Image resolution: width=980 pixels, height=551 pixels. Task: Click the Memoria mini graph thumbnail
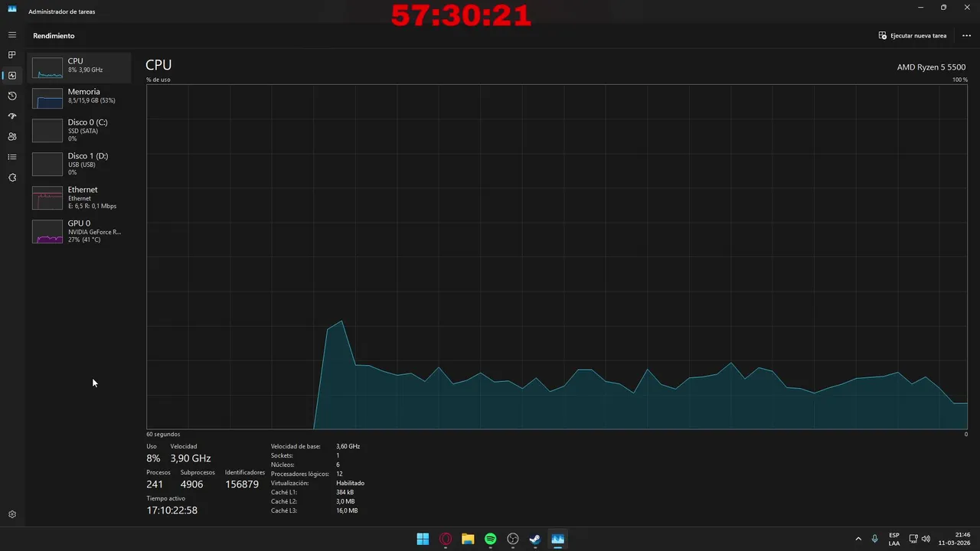click(x=47, y=98)
